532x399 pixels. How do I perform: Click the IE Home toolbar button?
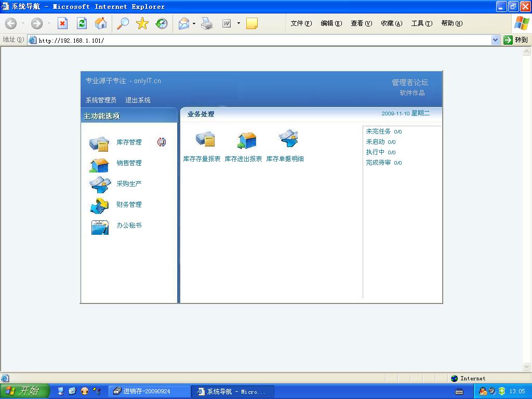tap(101, 23)
